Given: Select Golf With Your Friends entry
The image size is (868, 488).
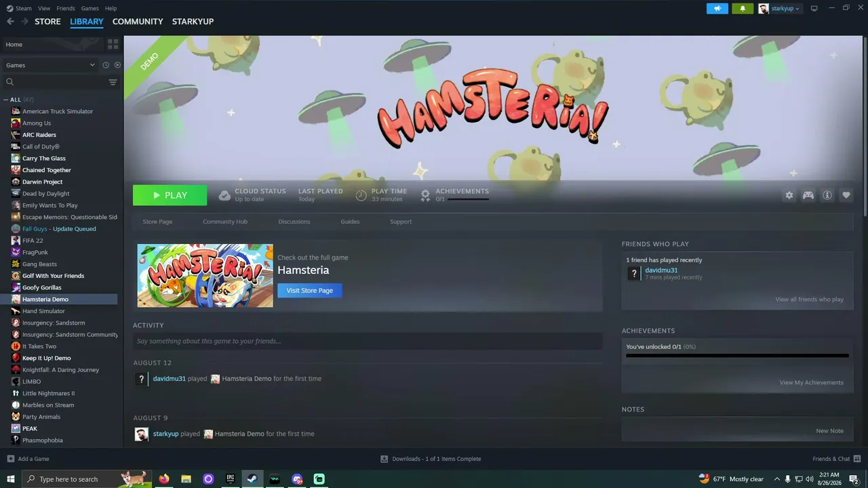Looking at the screenshot, I should click(53, 276).
